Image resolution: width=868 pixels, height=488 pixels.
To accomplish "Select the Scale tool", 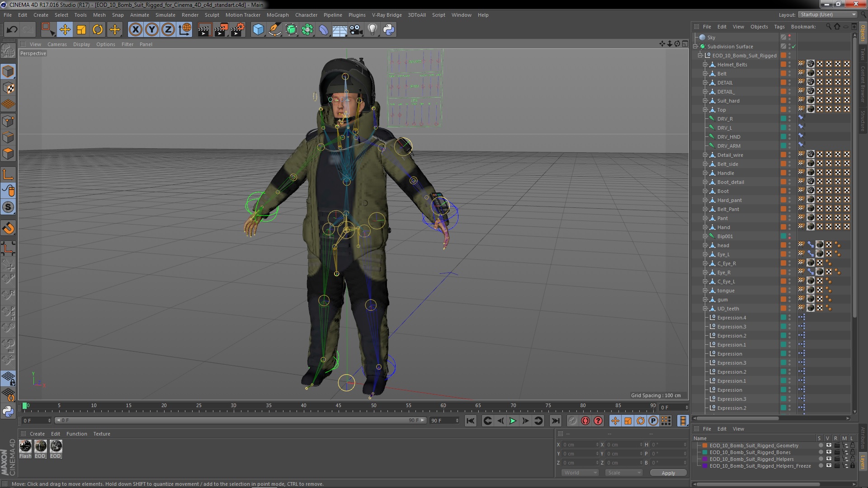I will (81, 30).
